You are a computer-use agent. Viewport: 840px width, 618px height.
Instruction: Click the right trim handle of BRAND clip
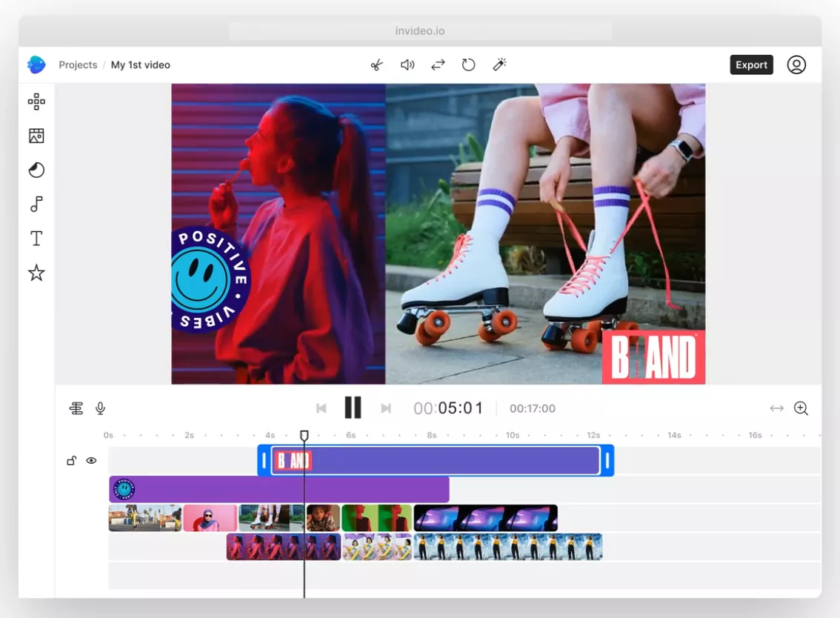click(x=607, y=460)
